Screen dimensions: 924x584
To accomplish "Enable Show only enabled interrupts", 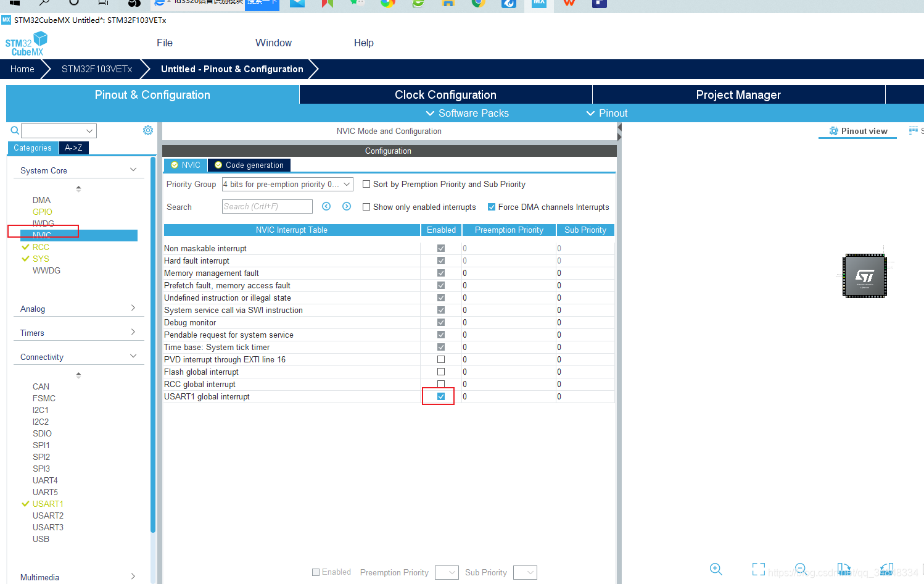I will [x=366, y=207].
